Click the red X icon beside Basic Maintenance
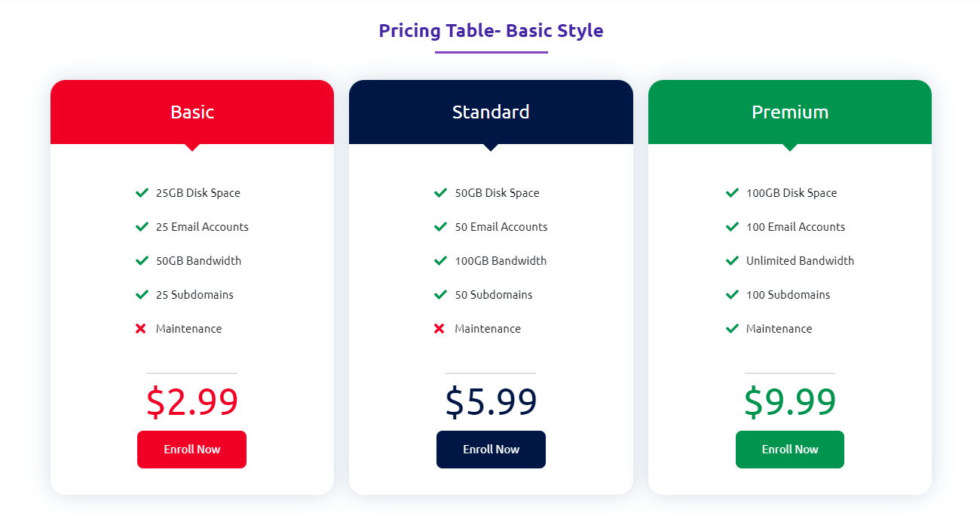Image resolution: width=980 pixels, height=528 pixels. point(140,329)
